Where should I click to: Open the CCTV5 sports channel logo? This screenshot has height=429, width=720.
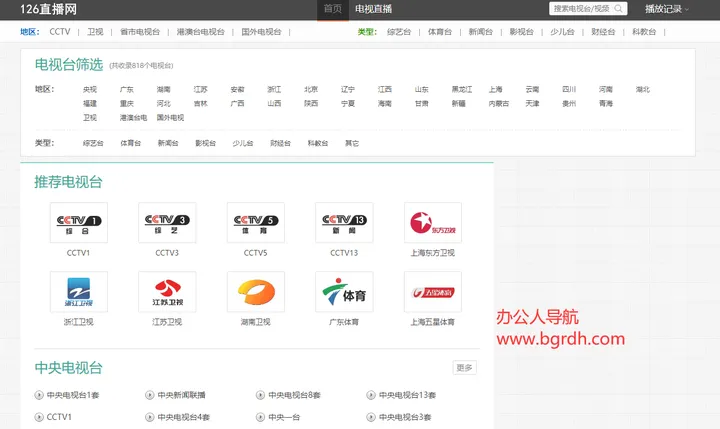click(x=256, y=223)
